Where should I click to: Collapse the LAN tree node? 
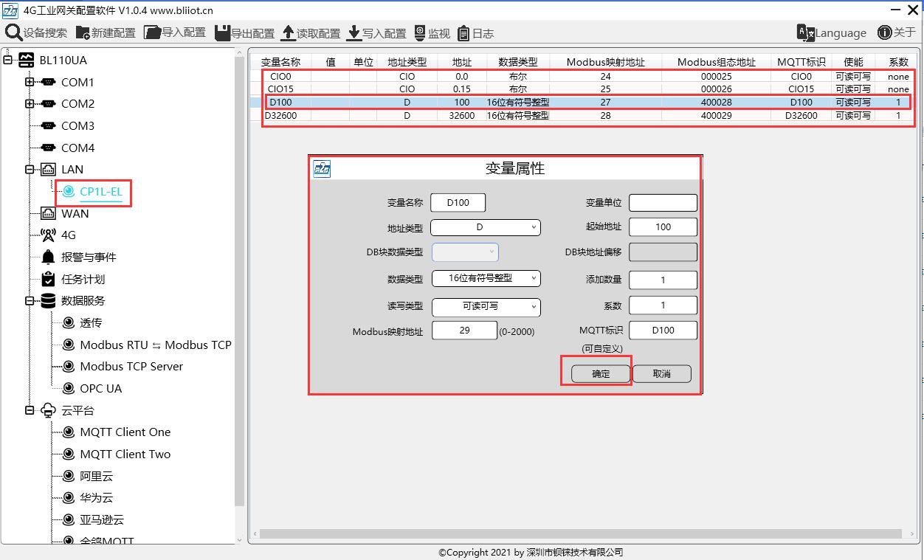30,170
